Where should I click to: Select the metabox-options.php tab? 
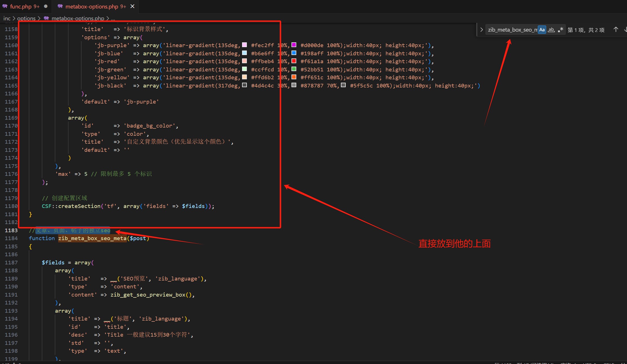(x=92, y=6)
